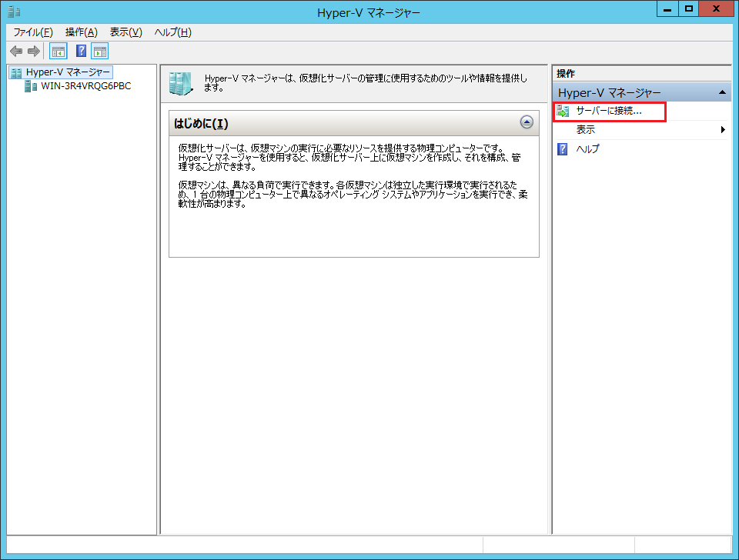Toggle the console tree show/hide toolbar icon
Image resolution: width=739 pixels, height=560 pixels.
pyautogui.click(x=58, y=52)
